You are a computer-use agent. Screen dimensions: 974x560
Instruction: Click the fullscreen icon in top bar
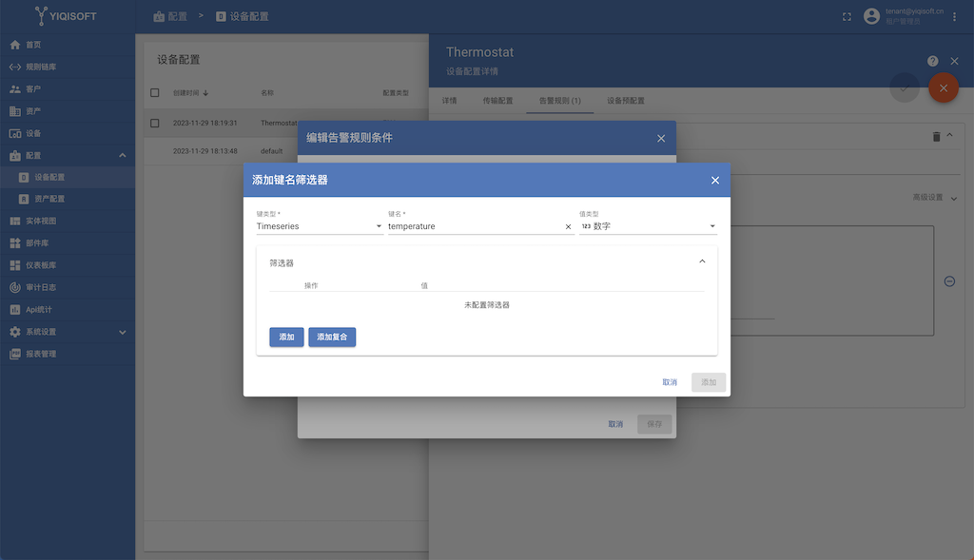pos(847,16)
